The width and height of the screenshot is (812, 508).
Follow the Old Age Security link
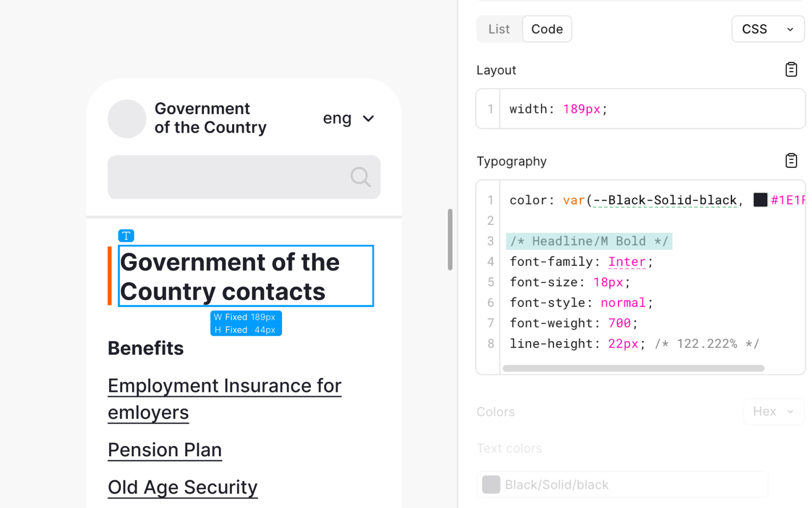pyautogui.click(x=182, y=487)
